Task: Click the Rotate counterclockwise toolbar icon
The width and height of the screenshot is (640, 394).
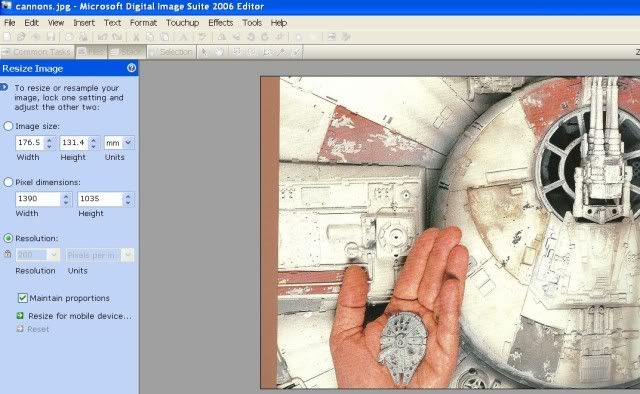Action: tap(251, 37)
